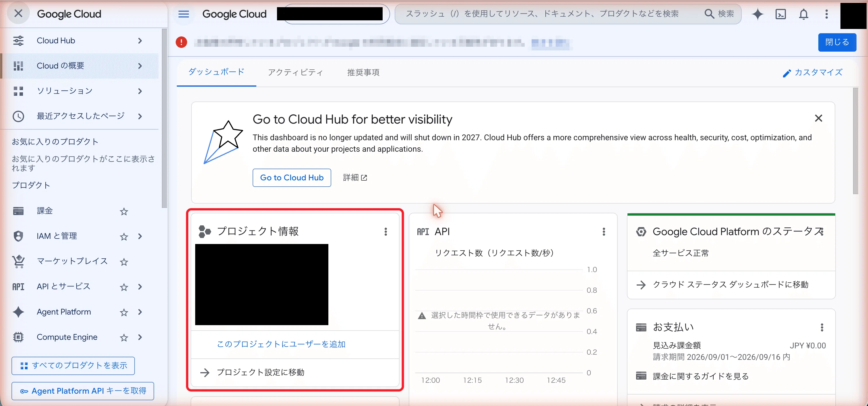Open the hamburger navigation menu
Viewport: 868px width, 406px height.
point(184,14)
